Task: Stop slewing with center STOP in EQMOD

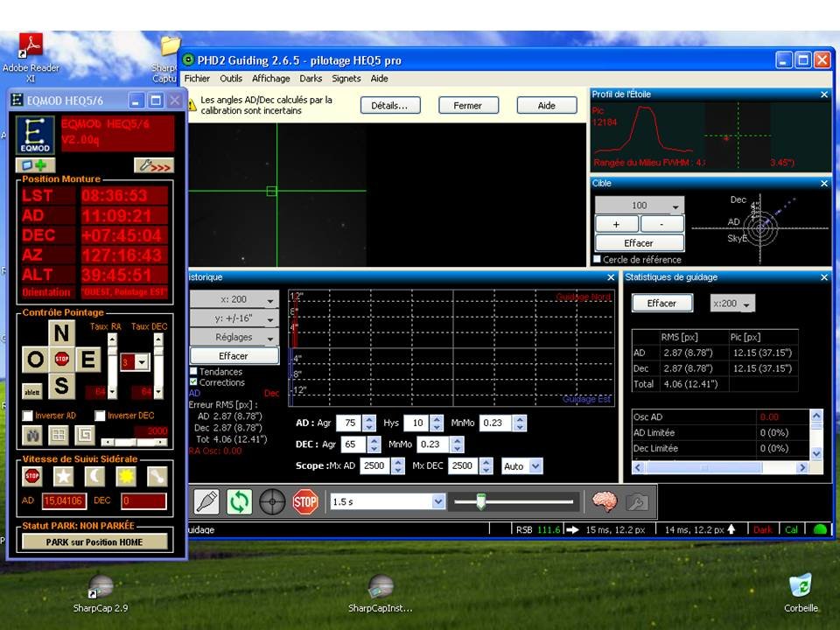Action: coord(61,359)
